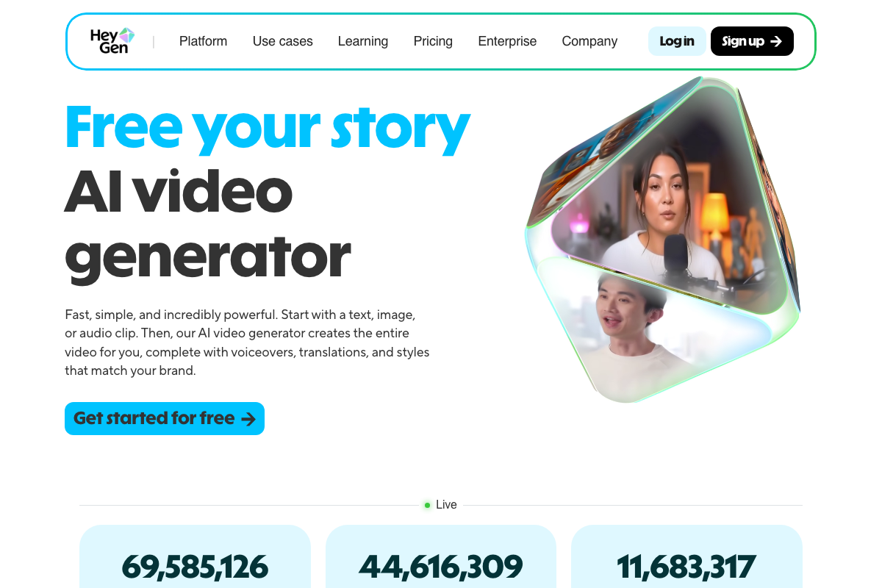Open the Use cases menu

click(283, 41)
